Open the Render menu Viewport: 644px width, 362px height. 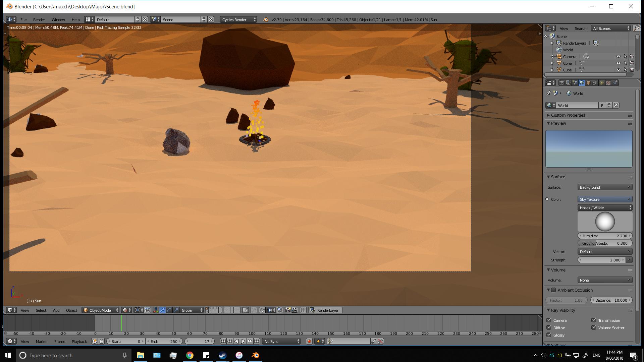39,19
